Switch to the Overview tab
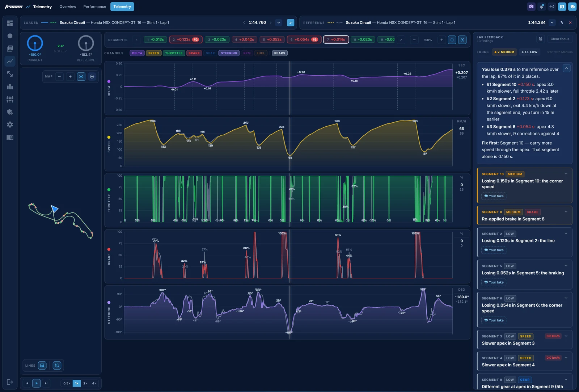Image resolution: width=579 pixels, height=392 pixels. 68,7
